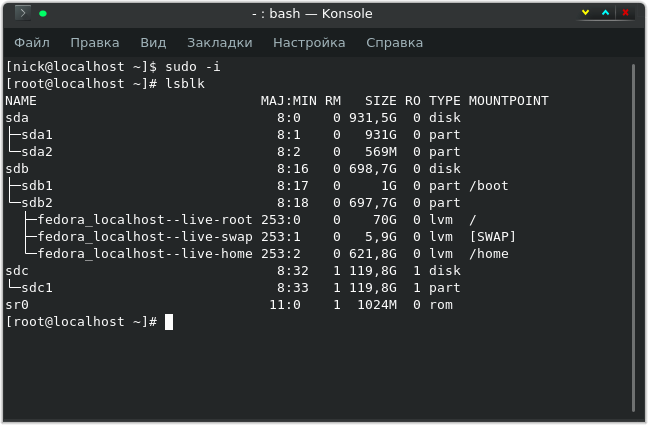Image resolution: width=648 pixels, height=425 pixels.
Task: Click the '253:0' device number
Action: pos(281,220)
